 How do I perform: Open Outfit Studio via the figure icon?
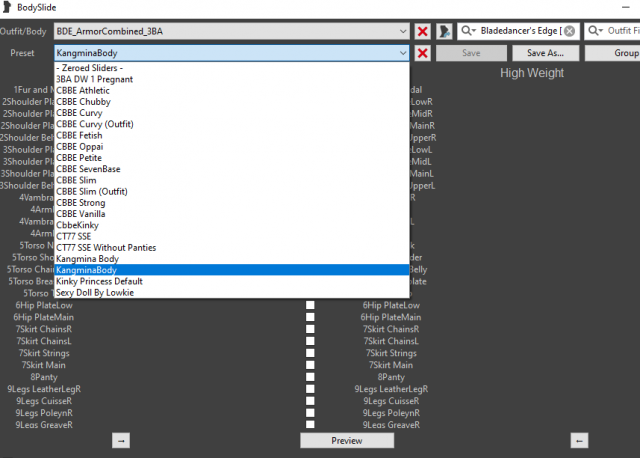click(x=444, y=31)
